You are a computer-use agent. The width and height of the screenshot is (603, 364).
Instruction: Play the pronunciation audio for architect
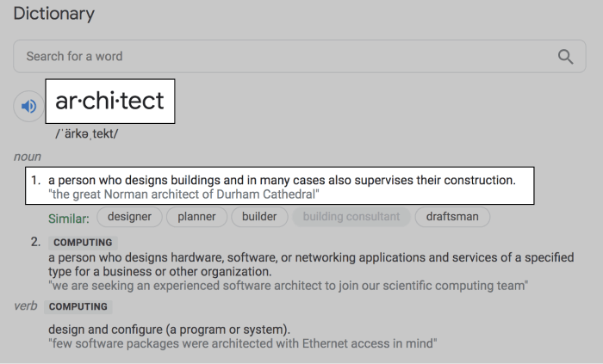29,106
